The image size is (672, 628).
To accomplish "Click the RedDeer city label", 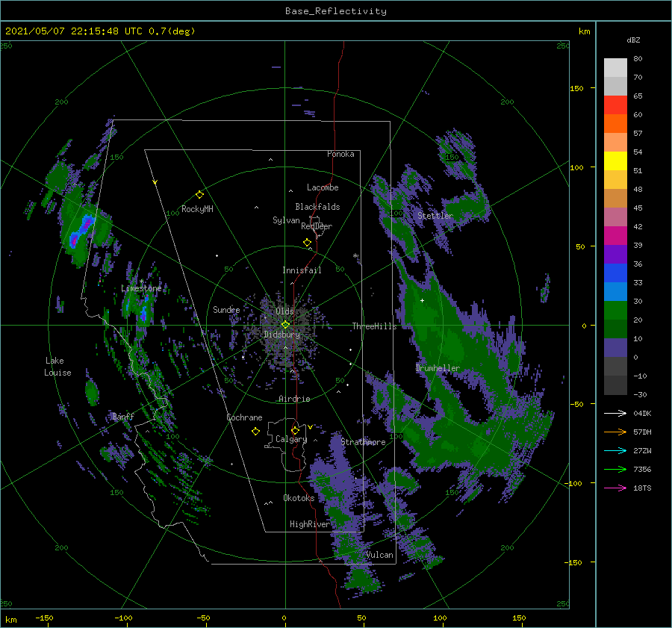I will tap(317, 226).
